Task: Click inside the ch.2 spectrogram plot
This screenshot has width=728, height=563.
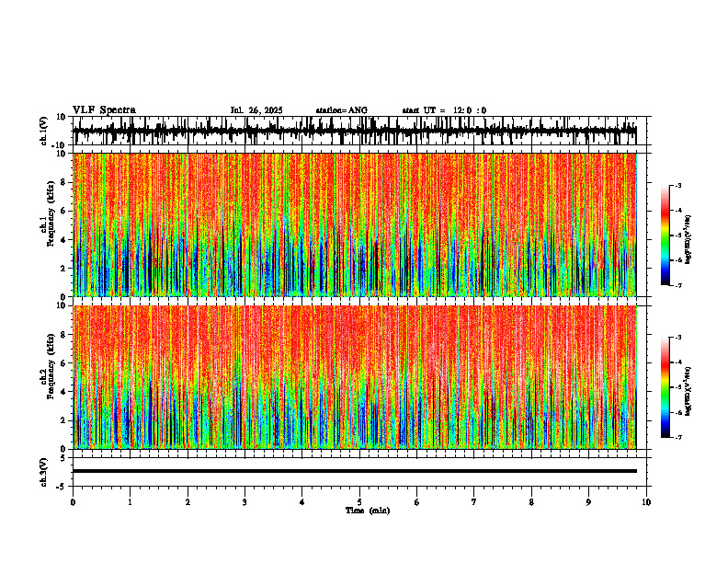Action: (354, 377)
